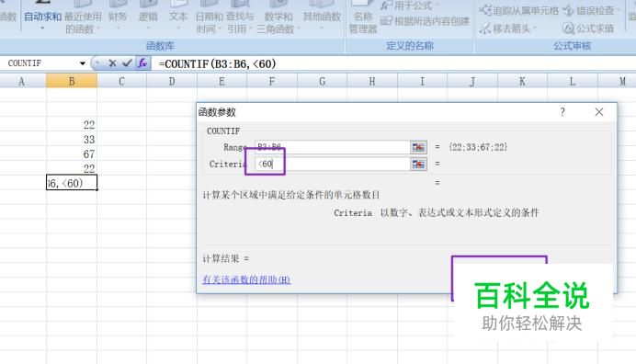
Task: Open Error Checking (错误检查)
Action: coord(592,10)
